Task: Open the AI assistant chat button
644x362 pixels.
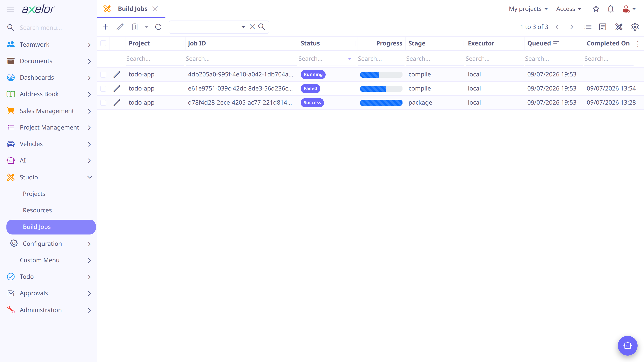Action: point(627,346)
